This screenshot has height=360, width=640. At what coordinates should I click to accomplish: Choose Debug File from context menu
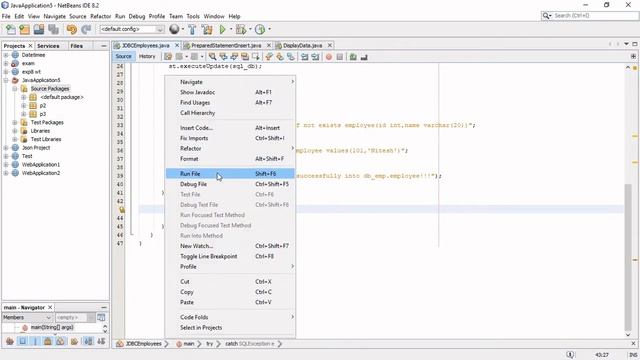(230, 184)
